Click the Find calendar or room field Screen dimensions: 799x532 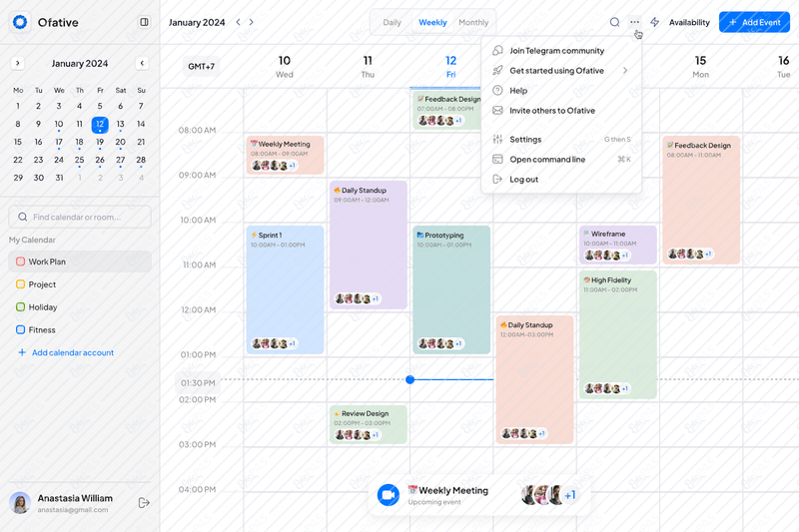(x=80, y=217)
